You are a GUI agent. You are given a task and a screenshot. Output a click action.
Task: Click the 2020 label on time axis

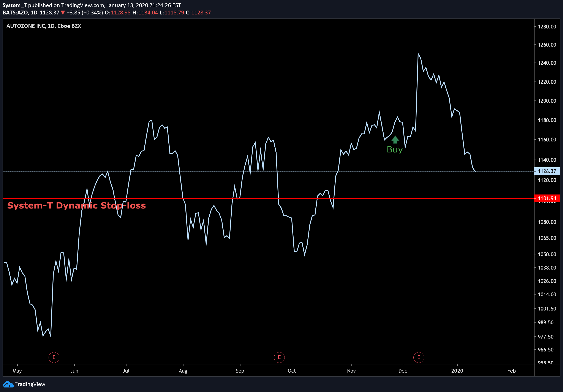[457, 371]
